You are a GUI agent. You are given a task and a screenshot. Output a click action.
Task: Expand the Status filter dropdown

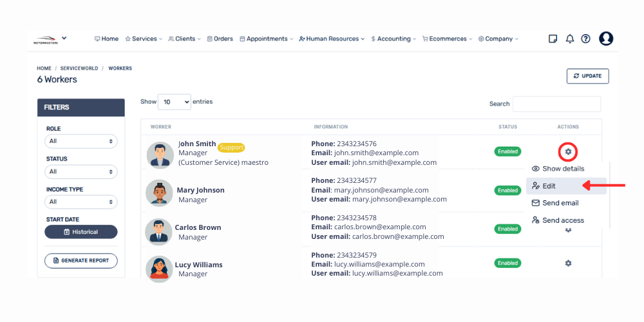[80, 171]
